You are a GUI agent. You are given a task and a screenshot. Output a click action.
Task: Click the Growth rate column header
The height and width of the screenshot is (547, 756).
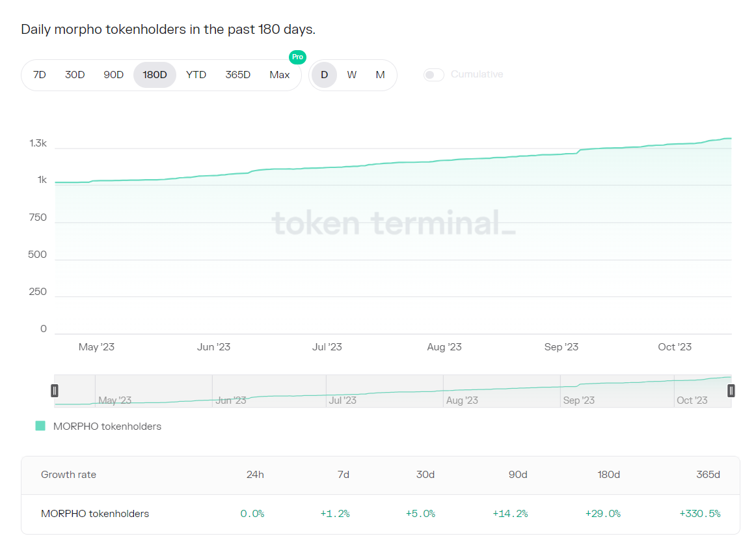[68, 475]
